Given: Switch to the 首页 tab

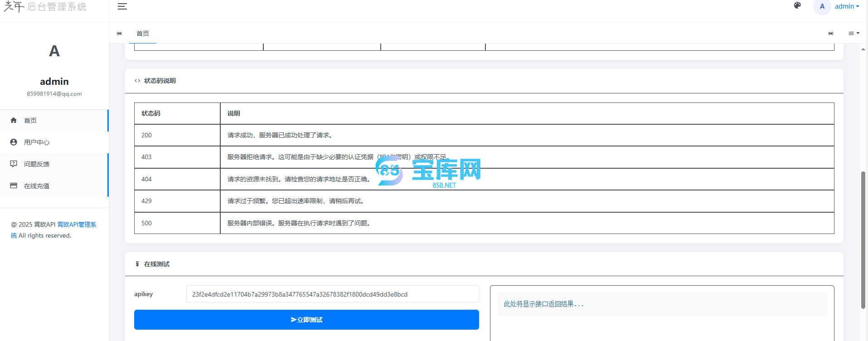Looking at the screenshot, I should [143, 34].
